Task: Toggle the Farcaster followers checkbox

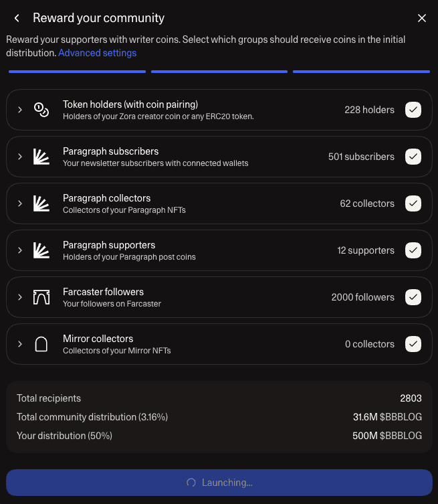Action: pos(413,297)
